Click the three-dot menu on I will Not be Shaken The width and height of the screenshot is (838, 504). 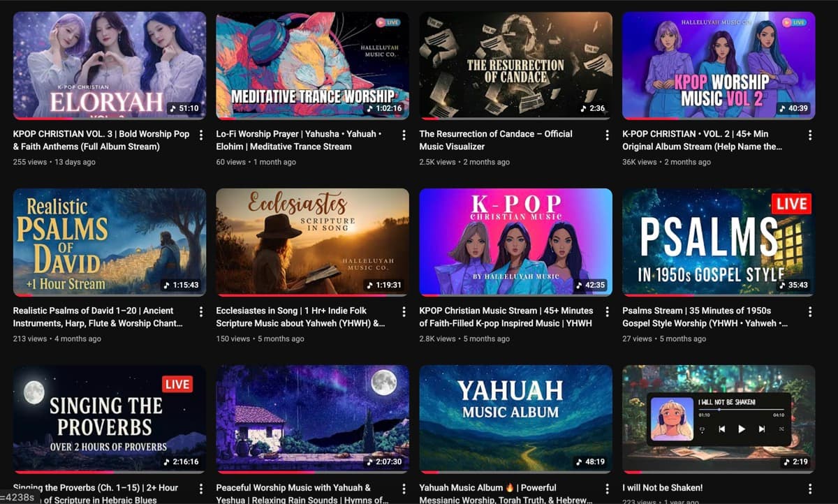[810, 490]
